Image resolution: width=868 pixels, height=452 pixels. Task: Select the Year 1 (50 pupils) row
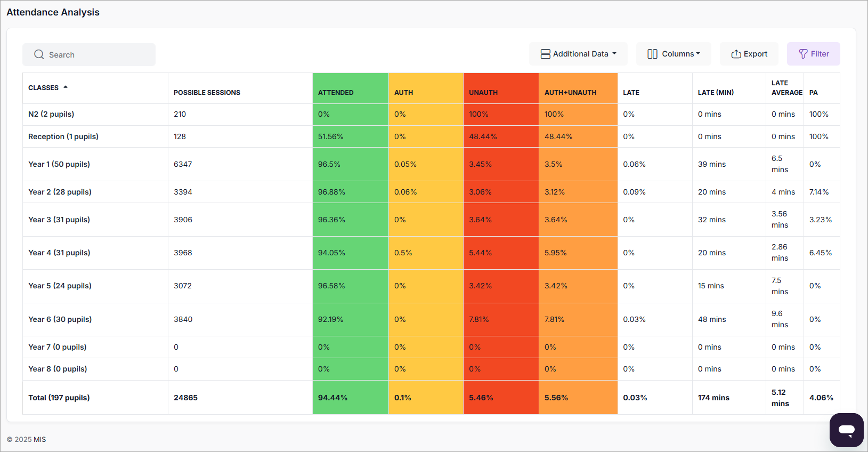pyautogui.click(x=59, y=164)
